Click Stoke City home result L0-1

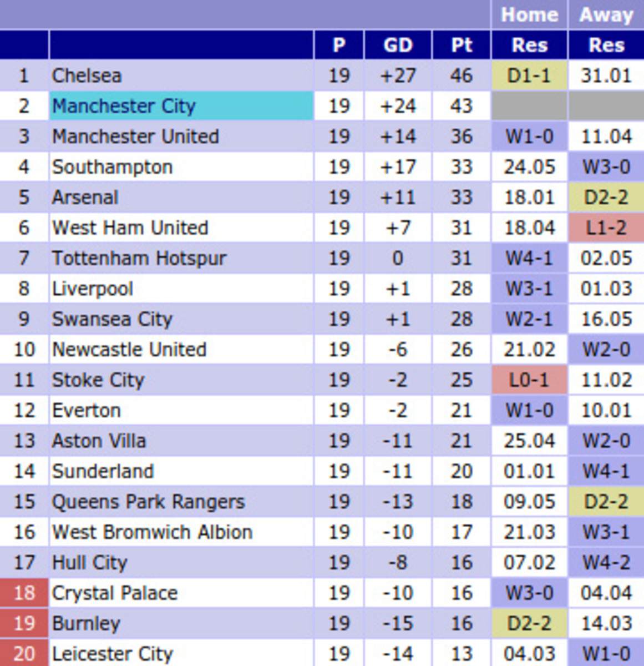click(529, 380)
